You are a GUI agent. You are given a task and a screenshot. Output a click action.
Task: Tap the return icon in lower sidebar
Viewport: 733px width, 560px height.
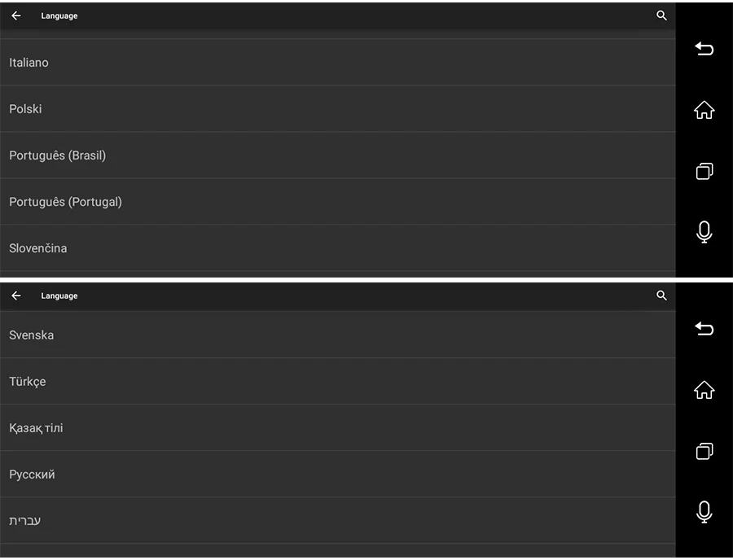click(x=704, y=328)
